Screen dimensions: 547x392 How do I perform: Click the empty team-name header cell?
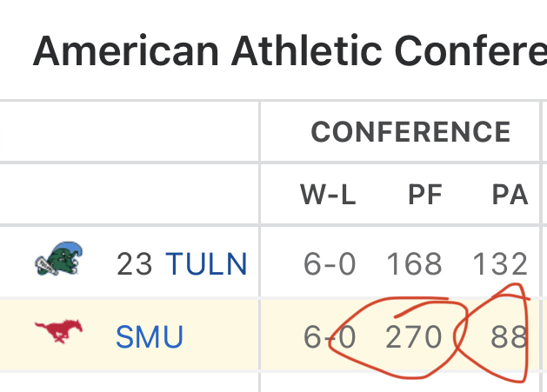pyautogui.click(x=129, y=195)
